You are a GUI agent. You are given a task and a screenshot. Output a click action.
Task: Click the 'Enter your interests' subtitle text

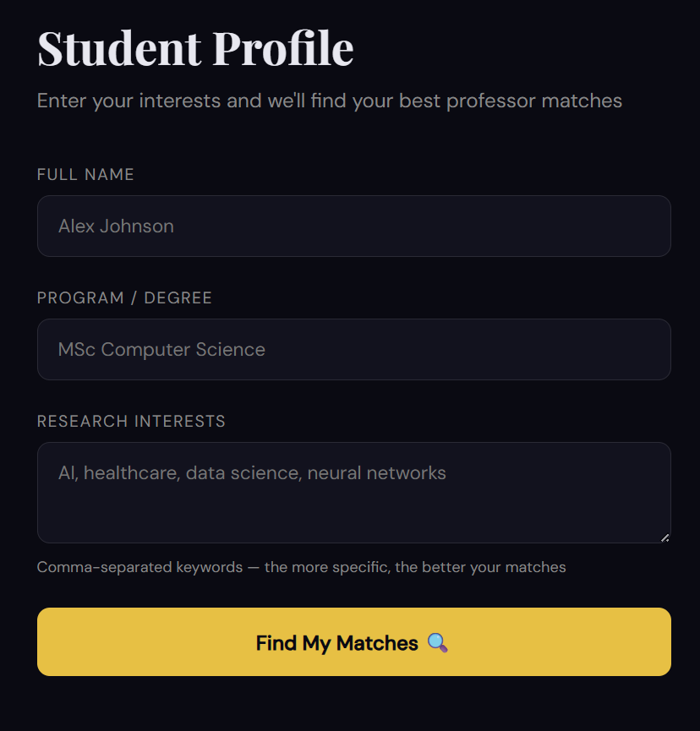(329, 101)
